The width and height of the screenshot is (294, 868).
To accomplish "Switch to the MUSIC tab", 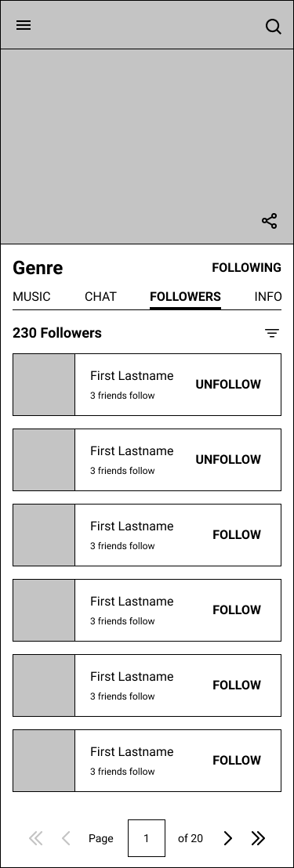I will (31, 297).
